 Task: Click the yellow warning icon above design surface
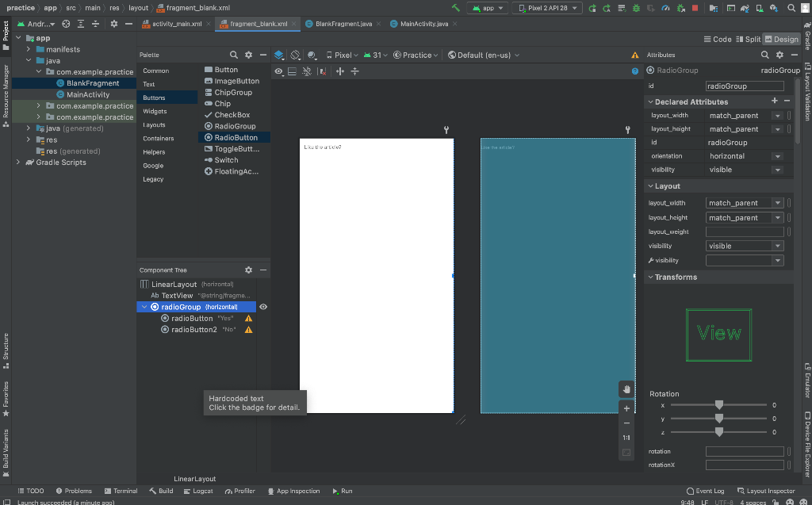[635, 55]
